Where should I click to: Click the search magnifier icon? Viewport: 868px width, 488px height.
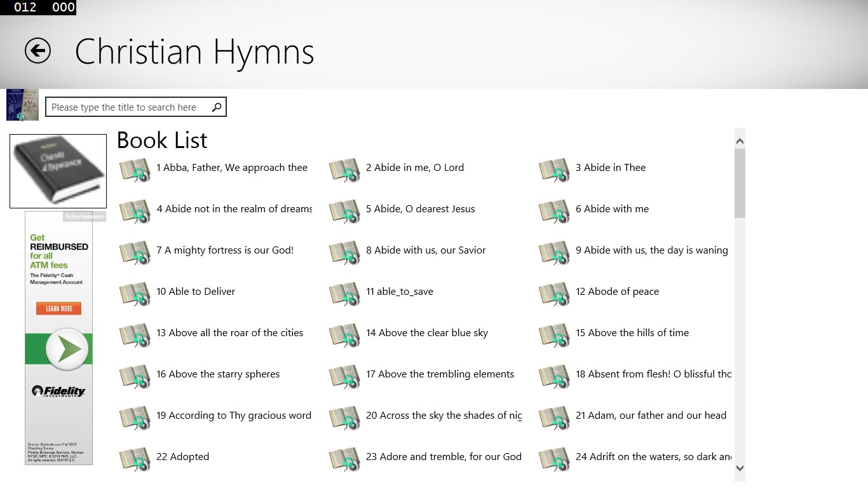(217, 107)
